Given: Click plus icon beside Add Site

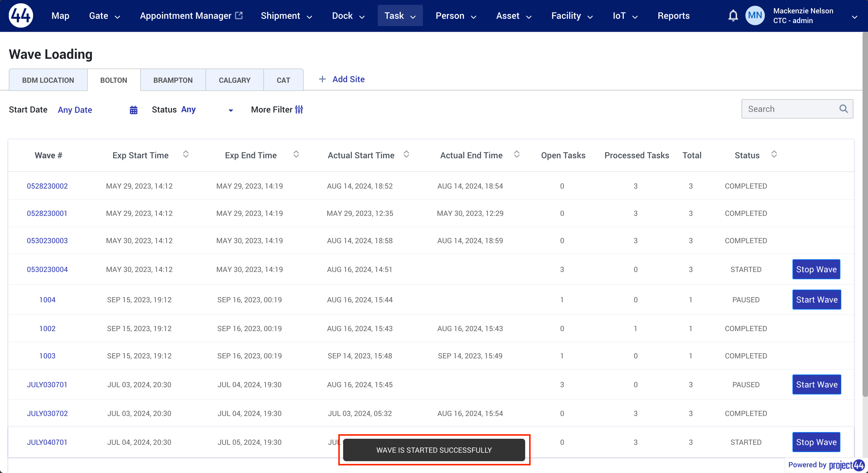Looking at the screenshot, I should click(x=322, y=79).
